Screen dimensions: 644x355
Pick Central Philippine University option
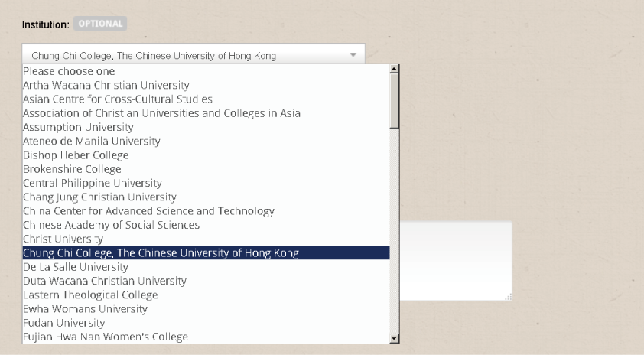[206, 183]
